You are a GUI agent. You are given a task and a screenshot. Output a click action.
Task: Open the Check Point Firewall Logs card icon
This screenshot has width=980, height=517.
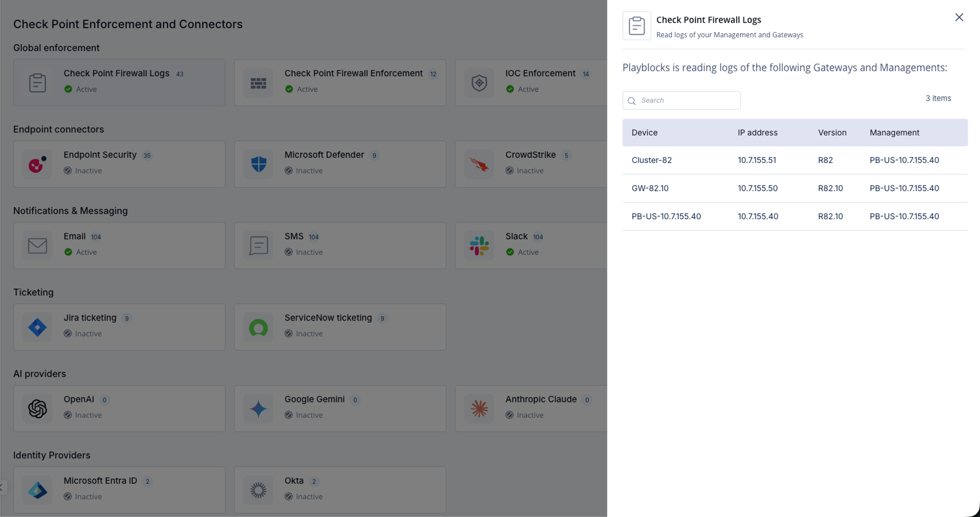pyautogui.click(x=37, y=83)
